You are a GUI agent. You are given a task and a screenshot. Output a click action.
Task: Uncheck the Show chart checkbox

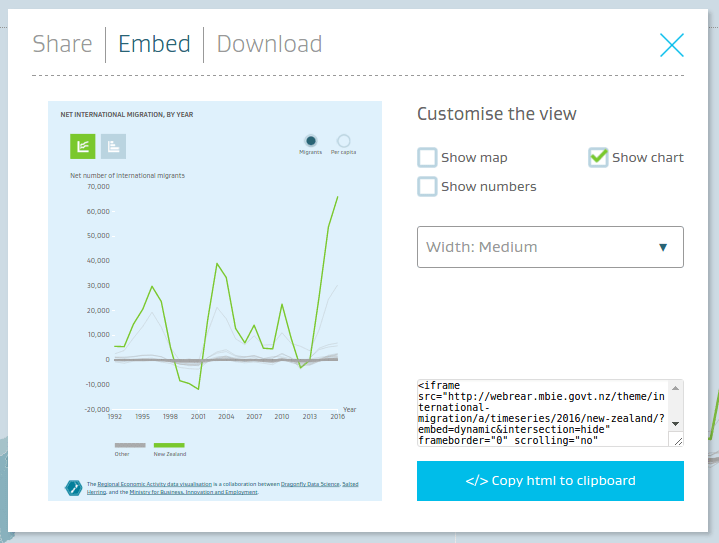click(x=598, y=157)
